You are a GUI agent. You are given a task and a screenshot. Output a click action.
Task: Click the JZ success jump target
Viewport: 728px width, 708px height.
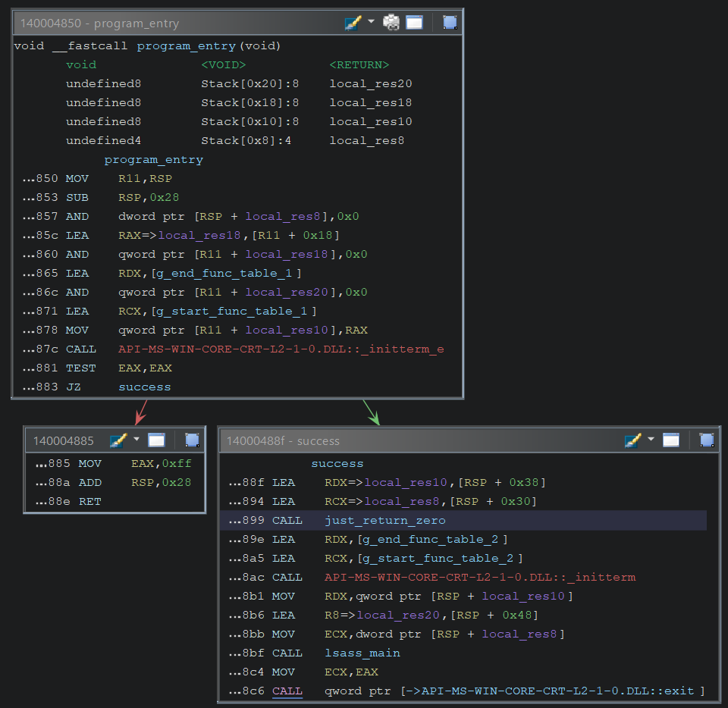click(144, 387)
